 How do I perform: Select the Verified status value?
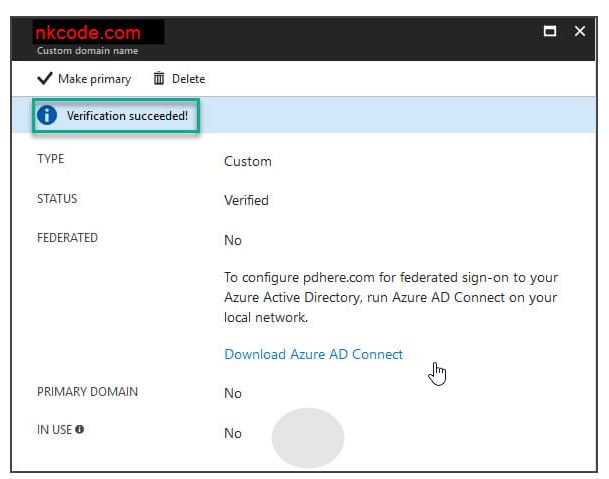[246, 200]
